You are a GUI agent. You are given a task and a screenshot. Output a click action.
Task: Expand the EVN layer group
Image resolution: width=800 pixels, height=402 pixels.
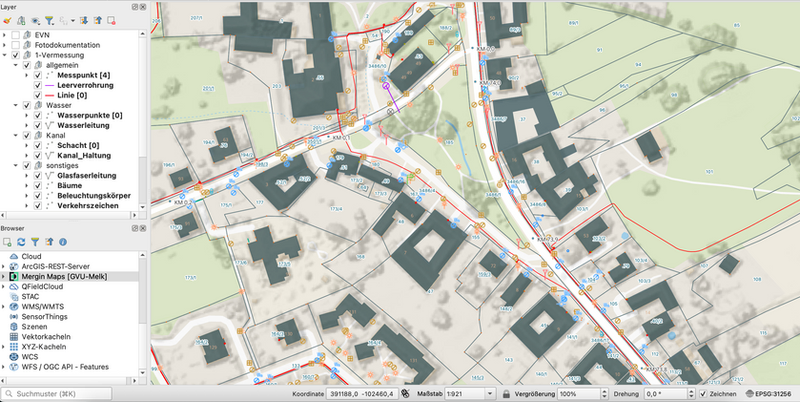[5, 35]
